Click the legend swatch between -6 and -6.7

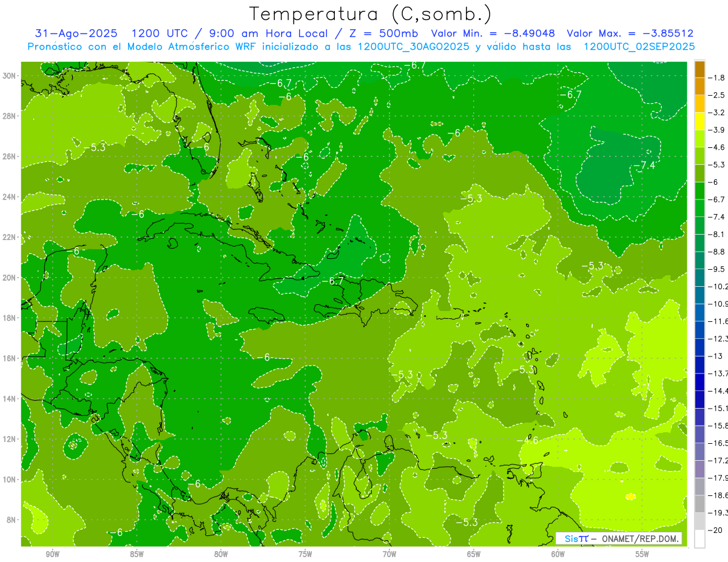coord(699,191)
